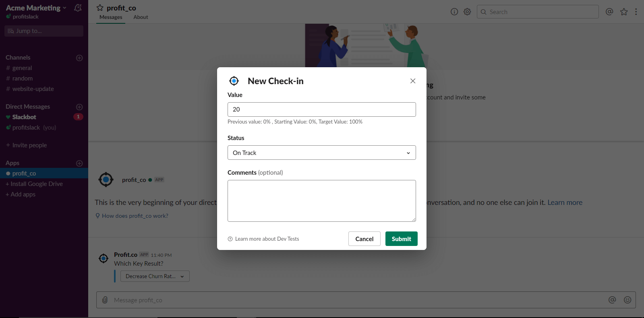Click the Profit.co message avatar icon
This screenshot has width=644, height=318.
pos(104,258)
